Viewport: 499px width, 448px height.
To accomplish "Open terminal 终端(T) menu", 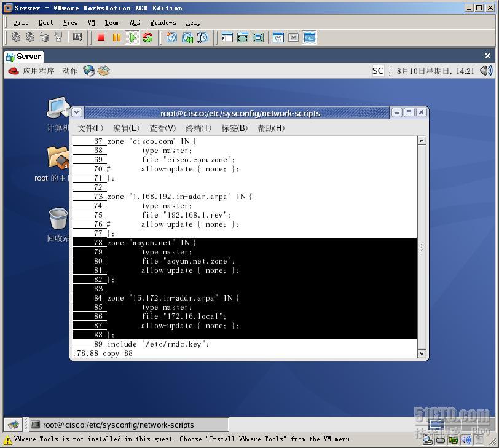I will pos(198,128).
